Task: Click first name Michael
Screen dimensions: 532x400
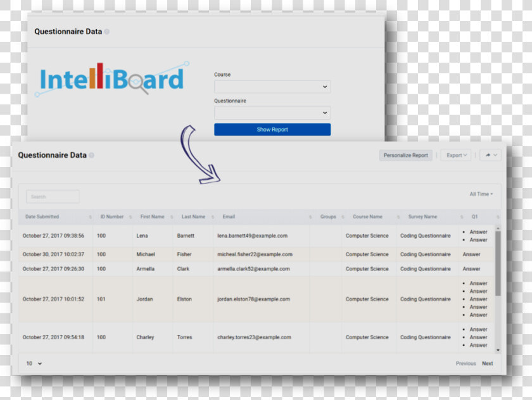Action: tap(146, 254)
